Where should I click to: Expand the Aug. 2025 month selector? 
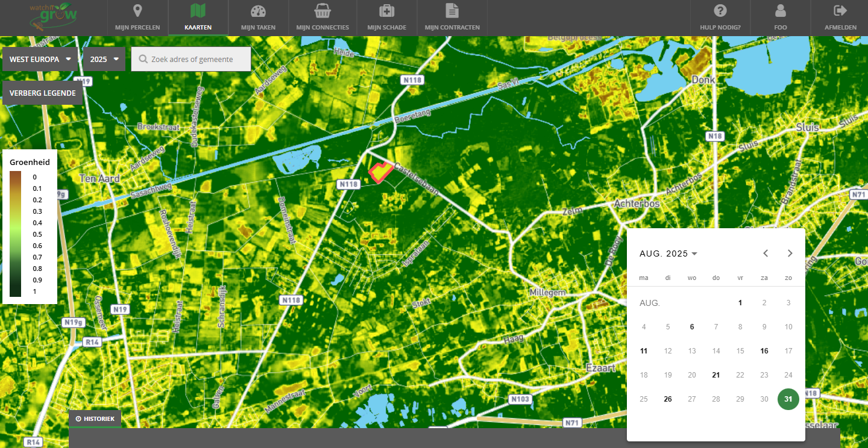(x=668, y=254)
